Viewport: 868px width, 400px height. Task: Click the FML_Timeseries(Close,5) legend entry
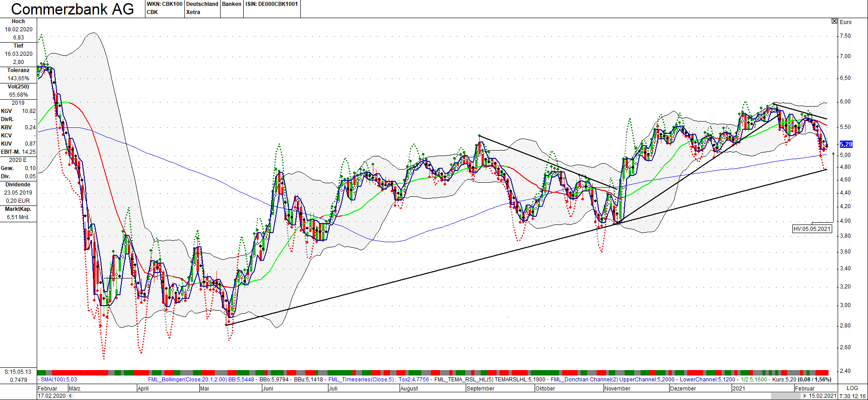[x=361, y=380]
